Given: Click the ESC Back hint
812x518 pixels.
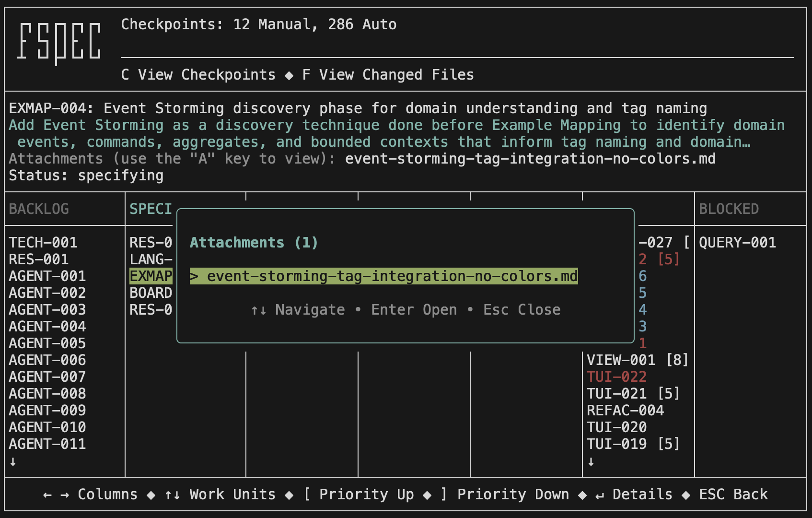Looking at the screenshot, I should [733, 494].
